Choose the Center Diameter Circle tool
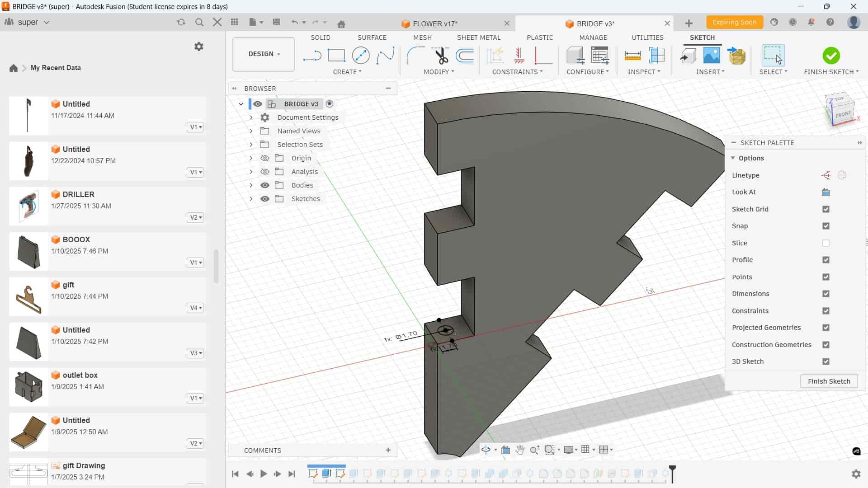Image resolution: width=868 pixels, height=488 pixels. click(361, 56)
